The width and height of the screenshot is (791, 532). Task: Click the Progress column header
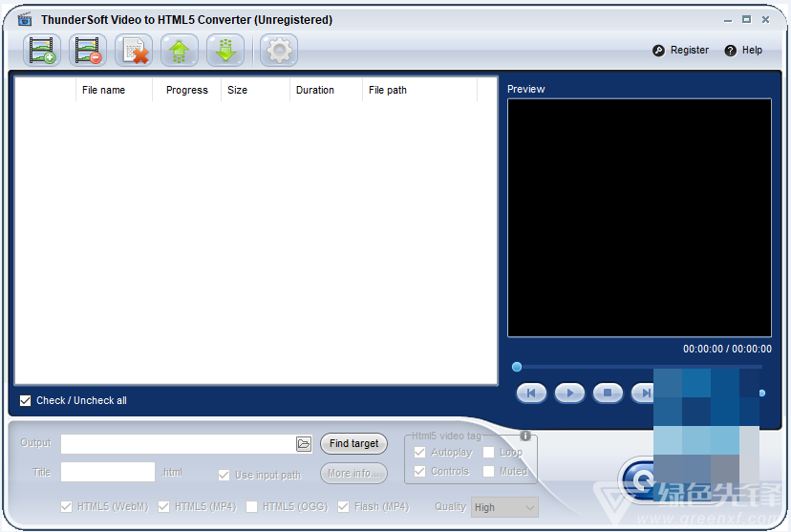pos(186,90)
